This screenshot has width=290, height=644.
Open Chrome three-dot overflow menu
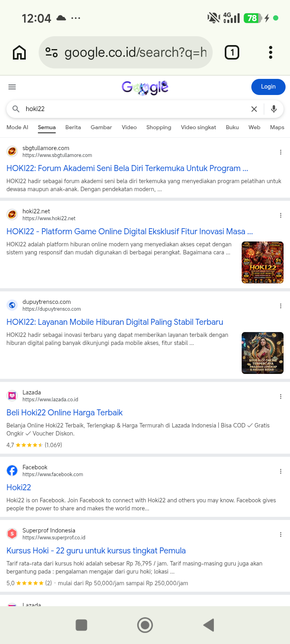tap(271, 52)
